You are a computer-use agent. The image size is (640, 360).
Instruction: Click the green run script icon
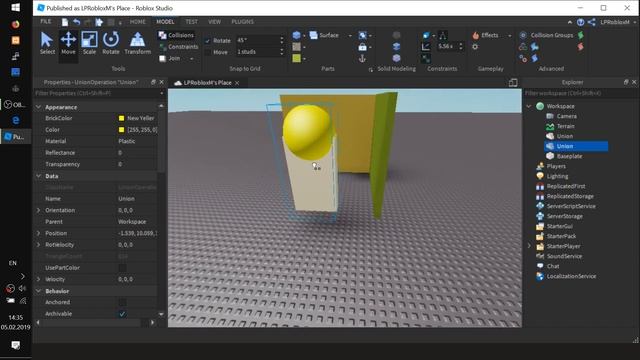pos(580,36)
